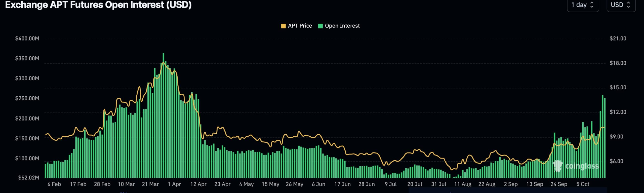Click the 2 Sep date label

[x=511, y=184]
